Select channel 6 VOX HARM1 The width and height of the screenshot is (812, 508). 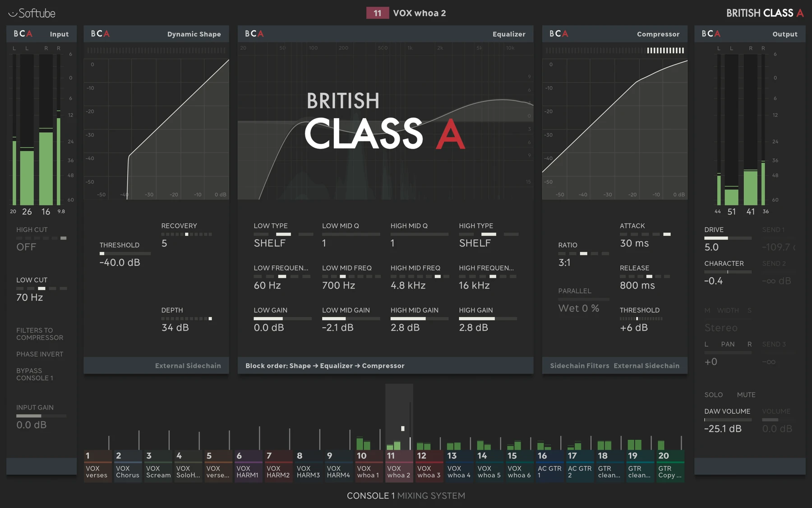click(x=248, y=466)
